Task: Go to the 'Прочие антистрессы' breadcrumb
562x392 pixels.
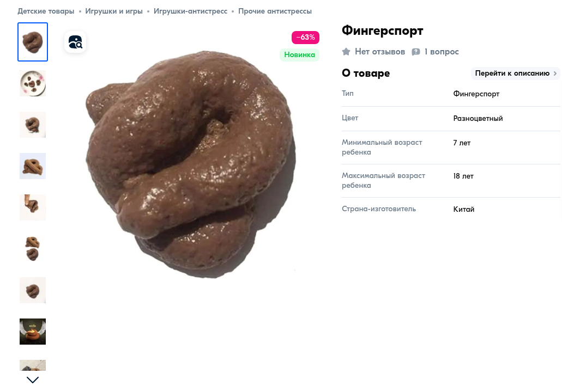Action: coord(275,11)
